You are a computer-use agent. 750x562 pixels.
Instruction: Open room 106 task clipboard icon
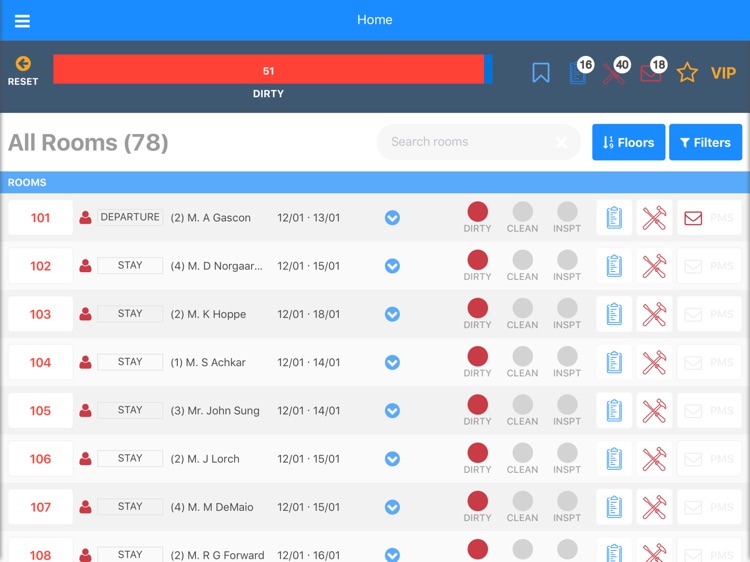coord(614,459)
